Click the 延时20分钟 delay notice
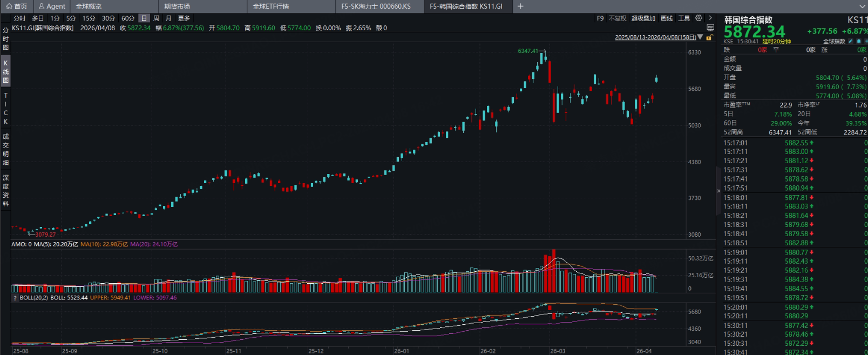868x355 pixels. (776, 42)
